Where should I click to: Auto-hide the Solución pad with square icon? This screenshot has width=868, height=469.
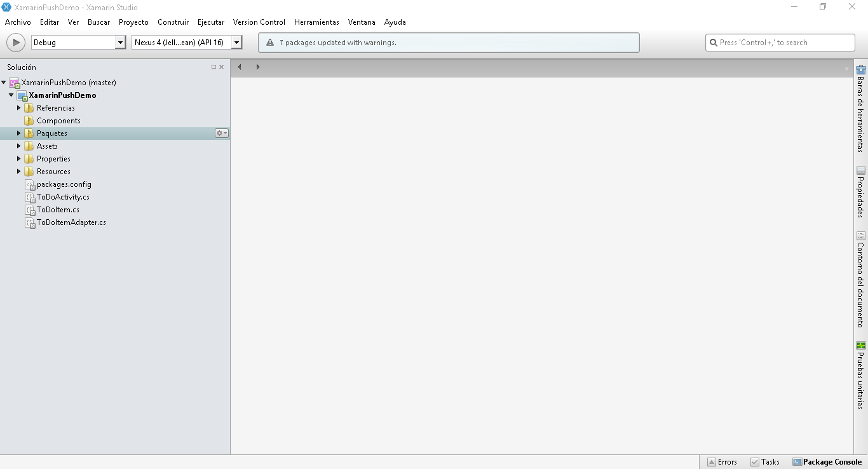coord(214,67)
